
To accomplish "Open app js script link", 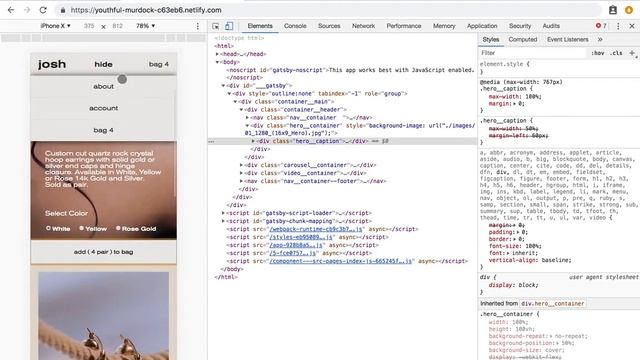I will [296, 245].
